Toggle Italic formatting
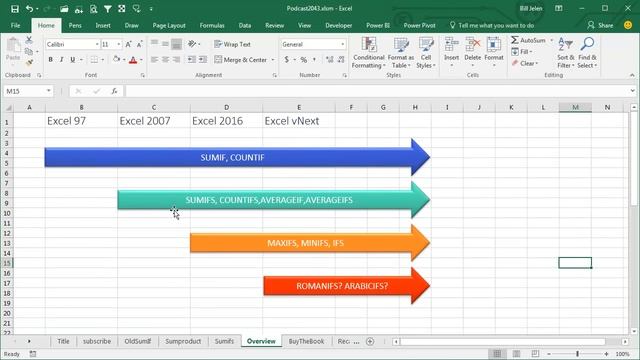This screenshot has height=360, width=640. [x=61, y=60]
